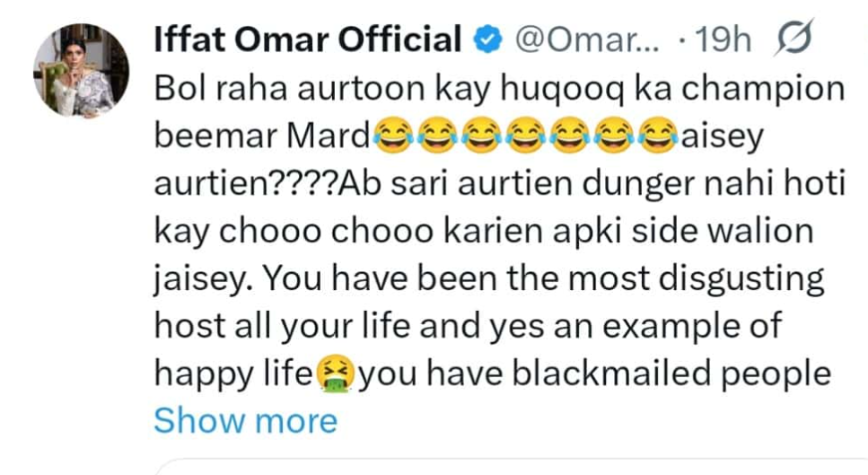
Task: Open Iffat Omar's profile picture
Action: coord(82,71)
